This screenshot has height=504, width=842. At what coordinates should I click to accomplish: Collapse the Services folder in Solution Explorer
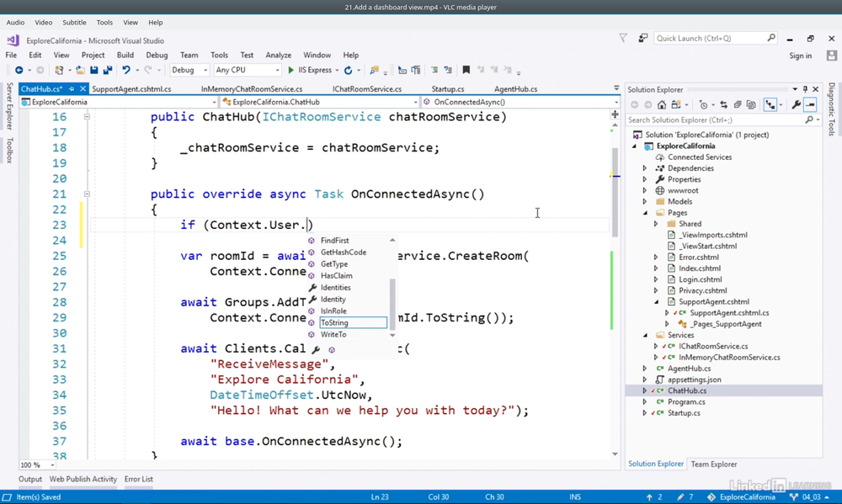pyautogui.click(x=645, y=336)
